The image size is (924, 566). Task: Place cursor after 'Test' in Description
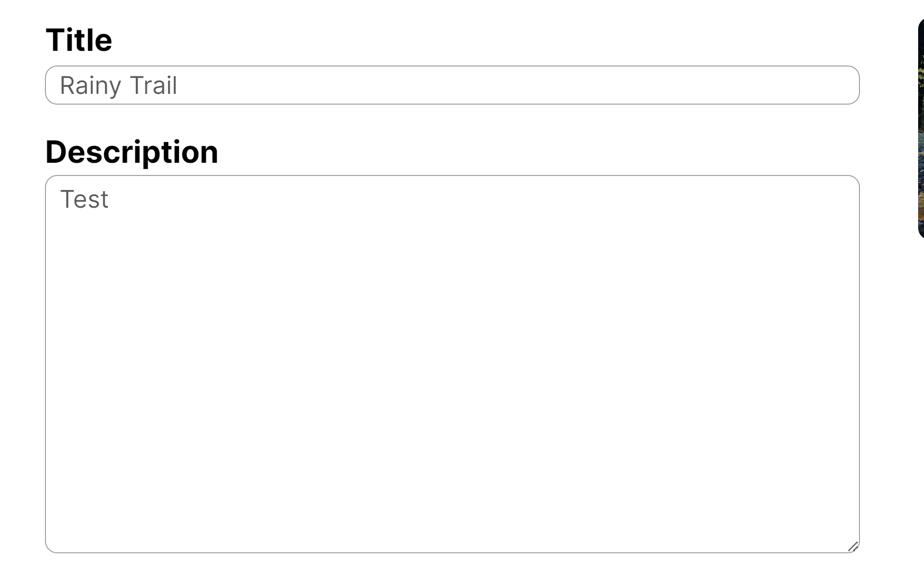110,199
